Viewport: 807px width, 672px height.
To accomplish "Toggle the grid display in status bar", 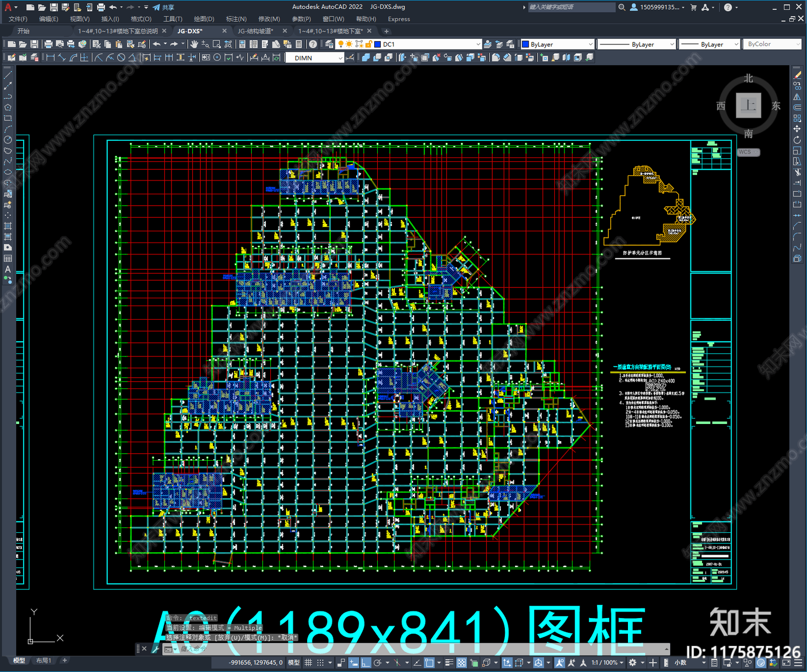I will (308, 662).
